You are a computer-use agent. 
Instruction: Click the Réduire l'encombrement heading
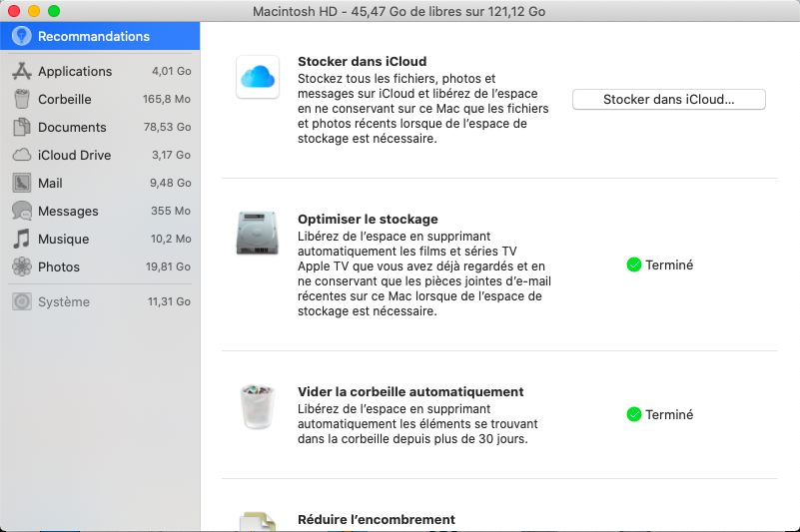[x=377, y=519]
